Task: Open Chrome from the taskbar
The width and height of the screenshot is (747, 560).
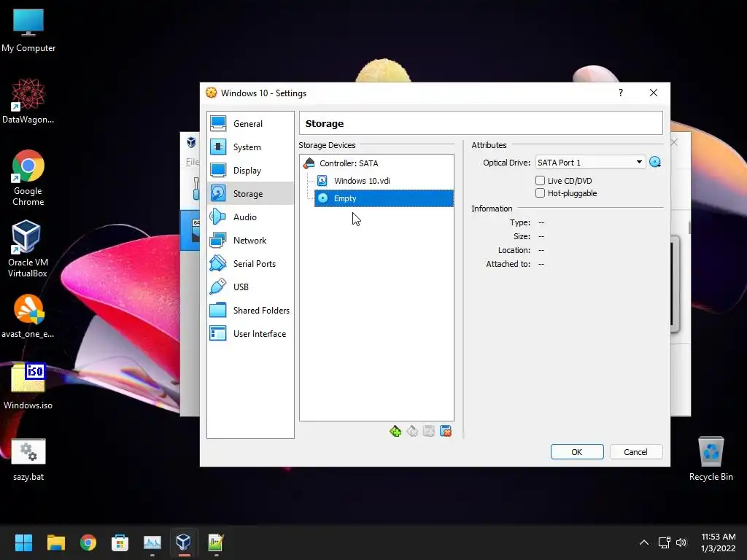Action: pyautogui.click(x=88, y=542)
